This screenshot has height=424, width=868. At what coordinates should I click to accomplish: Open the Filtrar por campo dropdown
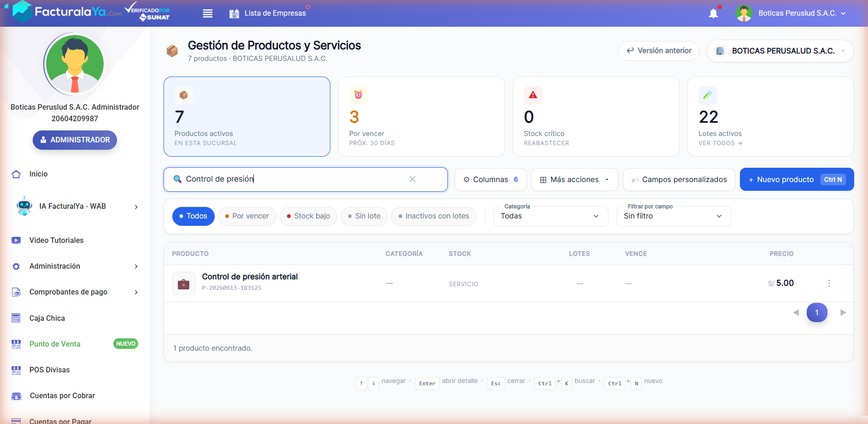pos(674,216)
